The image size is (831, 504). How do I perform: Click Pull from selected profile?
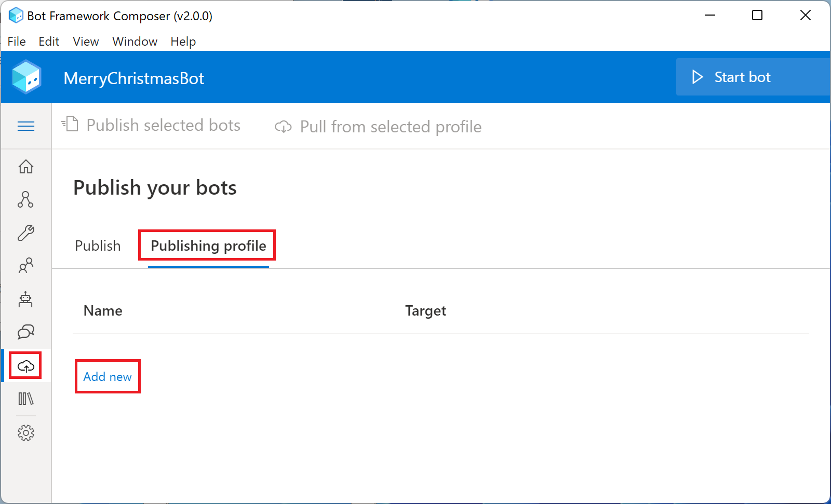pyautogui.click(x=378, y=127)
